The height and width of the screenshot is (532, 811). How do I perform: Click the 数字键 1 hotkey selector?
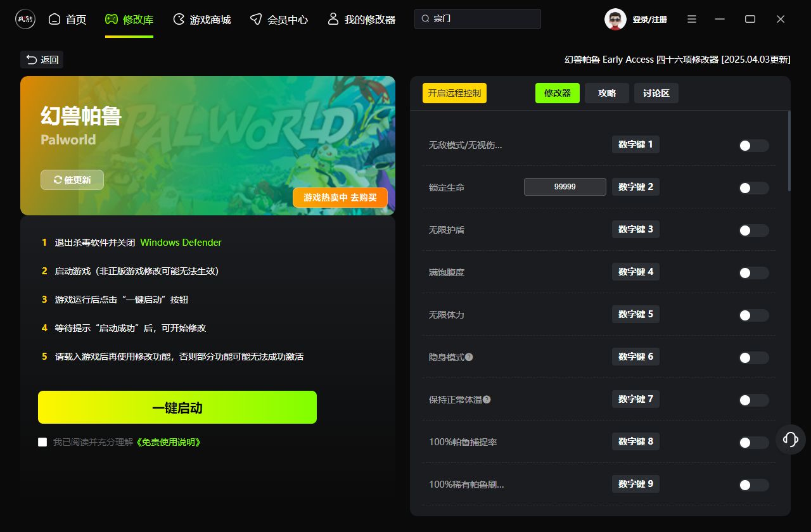point(635,144)
